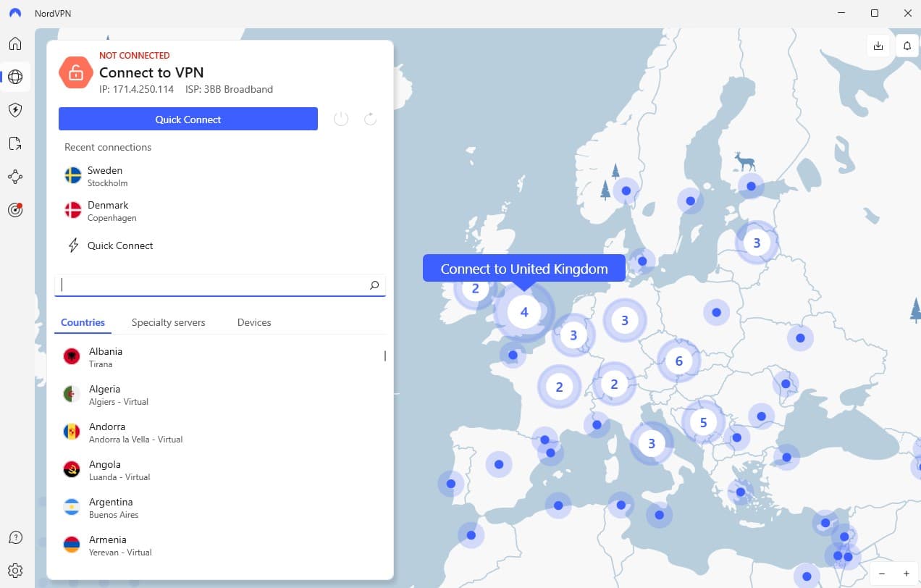The width and height of the screenshot is (921, 588).
Task: Click Connect to United Kingdom tooltip
Action: click(x=523, y=269)
